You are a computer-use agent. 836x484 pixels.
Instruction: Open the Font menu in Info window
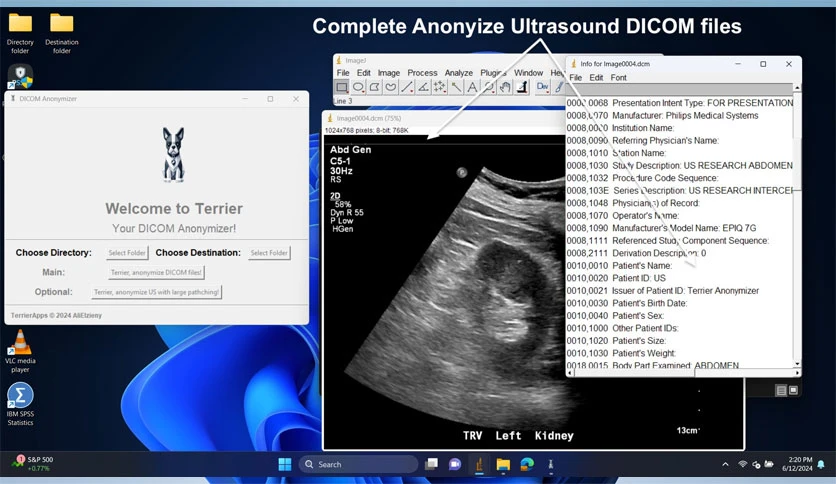pyautogui.click(x=618, y=77)
